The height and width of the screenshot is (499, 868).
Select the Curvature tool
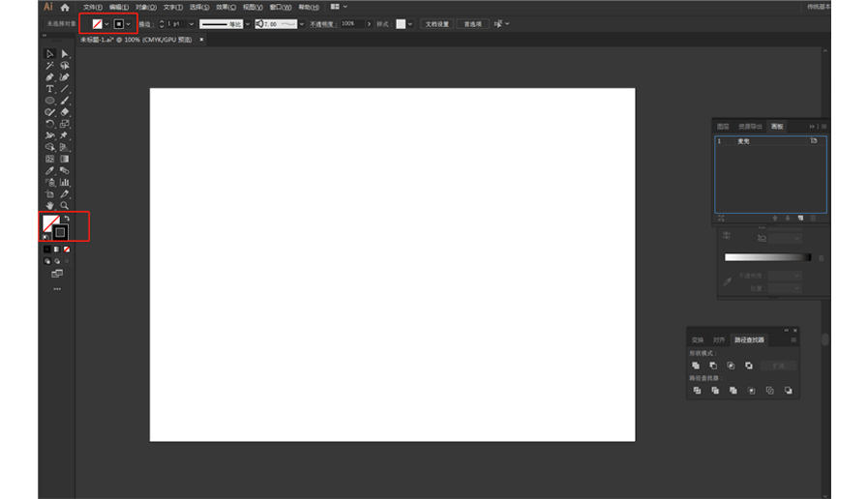(65, 77)
